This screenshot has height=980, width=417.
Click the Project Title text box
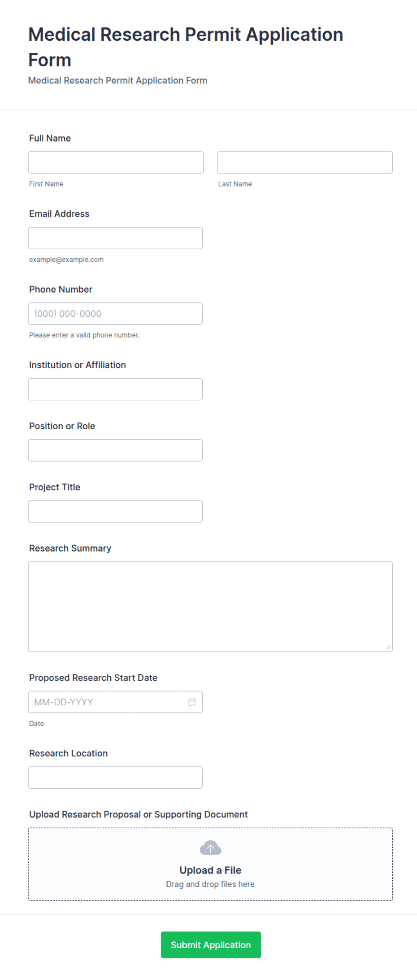[115, 511]
